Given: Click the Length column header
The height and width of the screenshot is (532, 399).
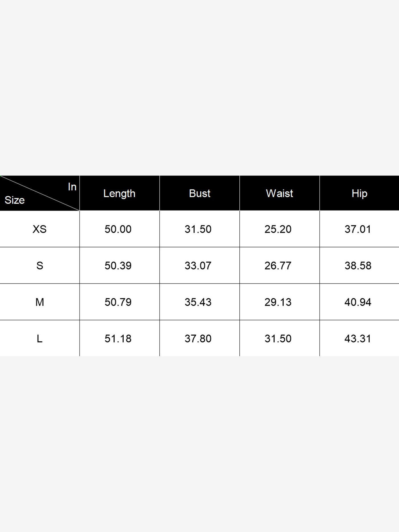Looking at the screenshot, I should (119, 193).
